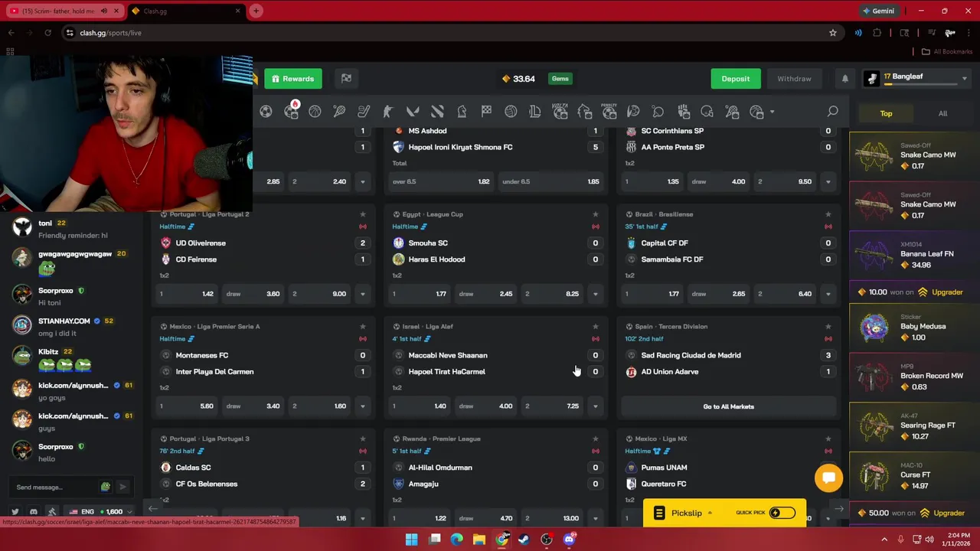Open the notifications bell icon
Screen dimensions: 980x551
pos(845,79)
